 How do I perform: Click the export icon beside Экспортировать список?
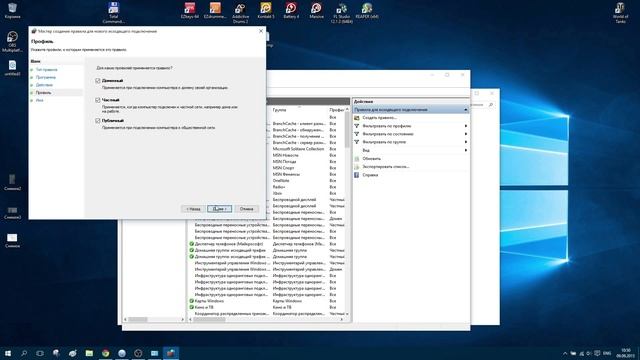357,167
